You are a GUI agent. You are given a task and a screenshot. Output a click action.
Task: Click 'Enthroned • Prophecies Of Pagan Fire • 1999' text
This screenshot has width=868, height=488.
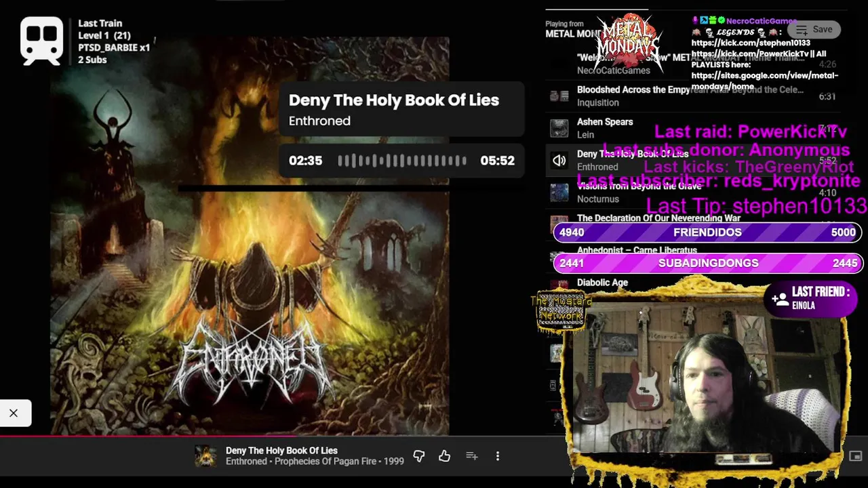[x=315, y=462]
